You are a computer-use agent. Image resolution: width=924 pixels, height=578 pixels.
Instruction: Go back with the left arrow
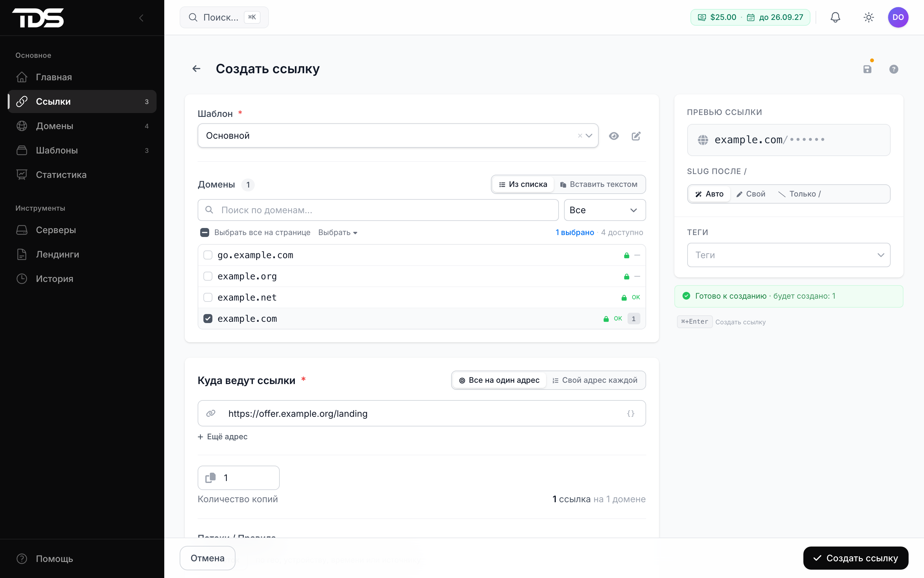click(x=196, y=69)
